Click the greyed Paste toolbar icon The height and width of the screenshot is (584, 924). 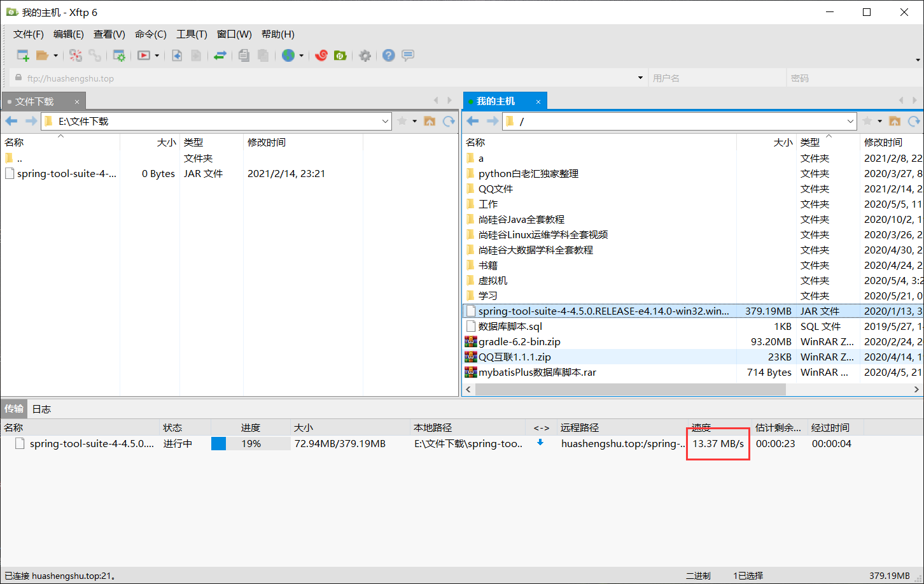click(x=263, y=55)
